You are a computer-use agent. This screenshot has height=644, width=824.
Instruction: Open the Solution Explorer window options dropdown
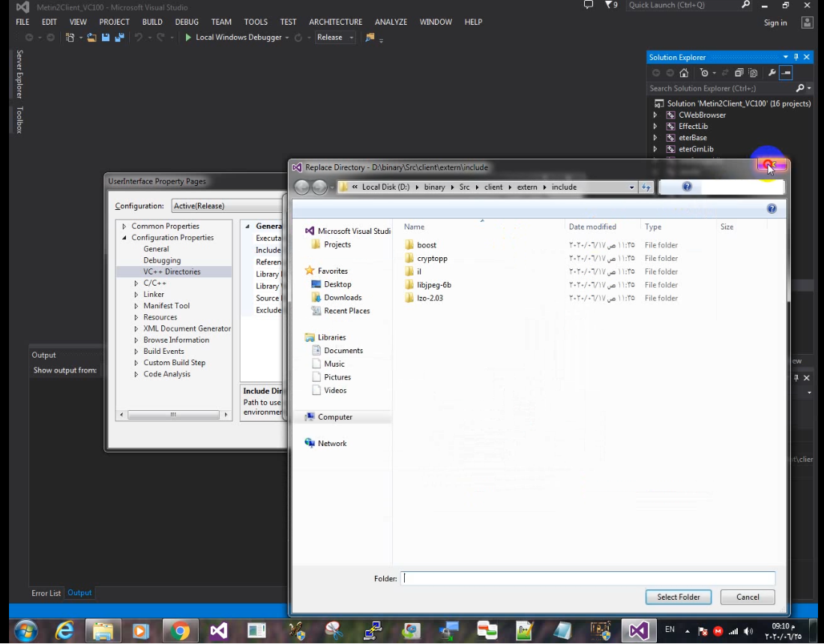tap(786, 57)
